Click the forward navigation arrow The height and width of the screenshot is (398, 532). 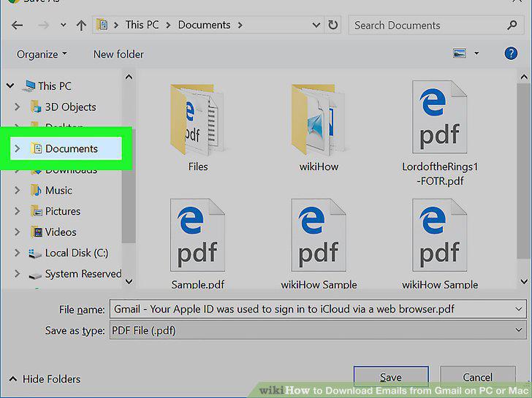(x=43, y=25)
